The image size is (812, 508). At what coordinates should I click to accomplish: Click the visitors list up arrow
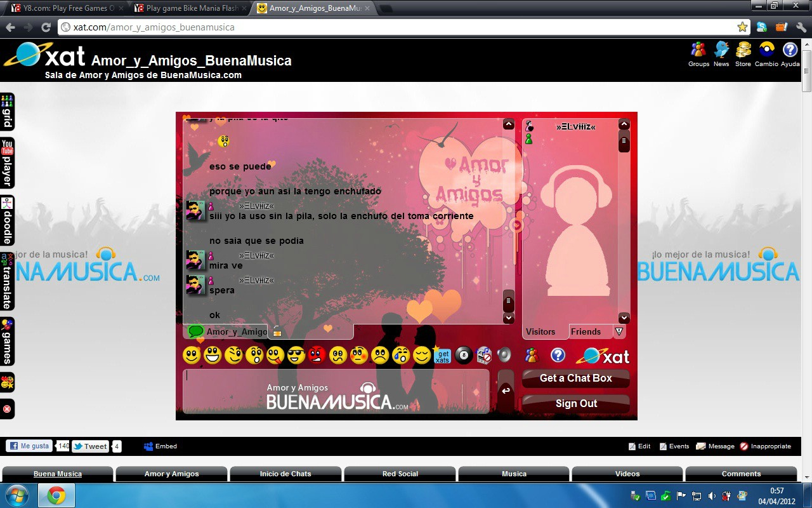click(624, 124)
